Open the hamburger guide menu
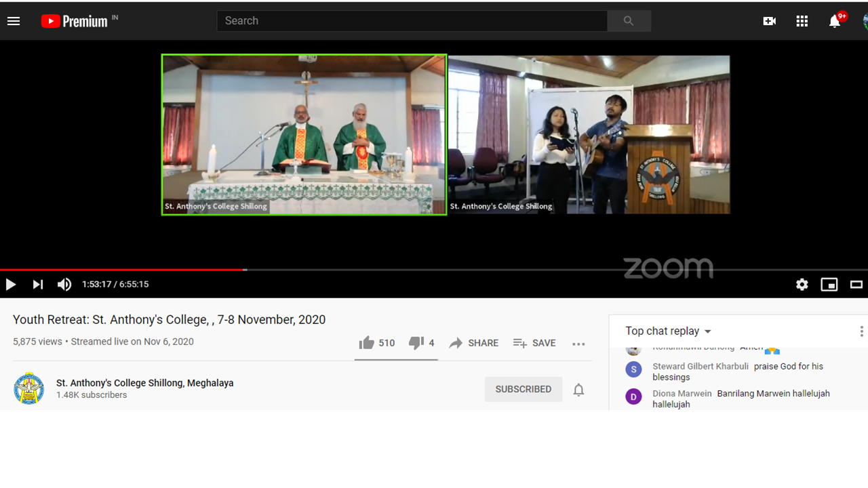868x488 pixels. [x=14, y=21]
